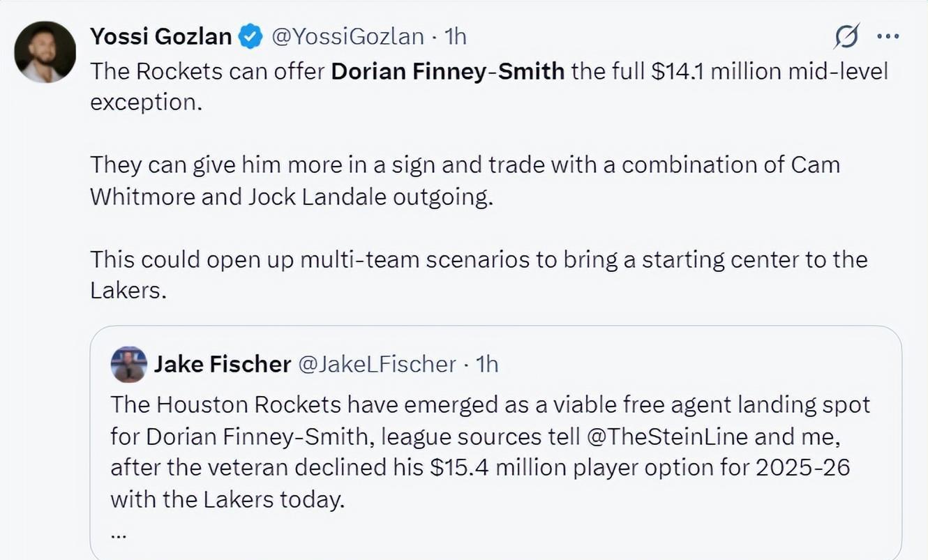Screen dimensions: 928x560
Task: Open the three-dot more options menu
Action: pyautogui.click(x=888, y=37)
